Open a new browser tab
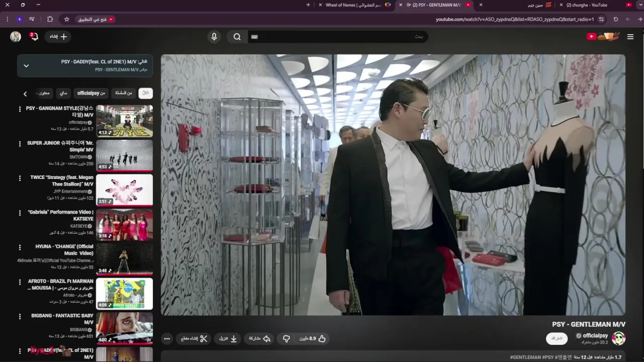Viewport: 644px width, 362px height. [308, 5]
